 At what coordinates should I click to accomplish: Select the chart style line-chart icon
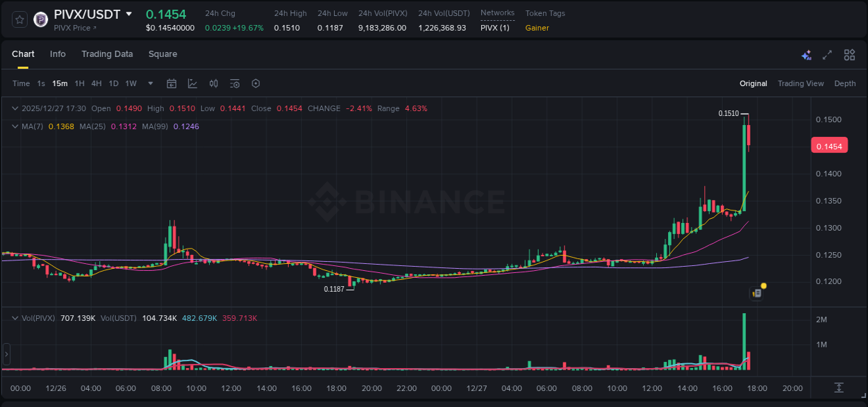(192, 83)
